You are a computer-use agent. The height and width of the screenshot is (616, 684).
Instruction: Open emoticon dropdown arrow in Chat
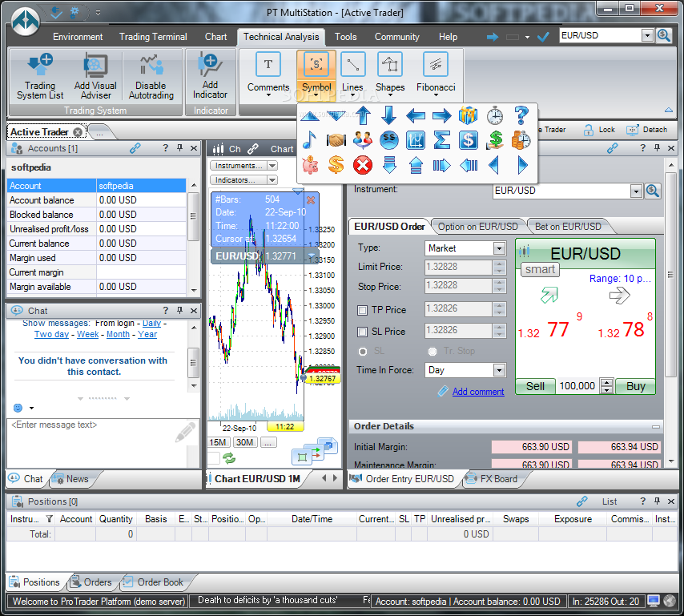[31, 409]
